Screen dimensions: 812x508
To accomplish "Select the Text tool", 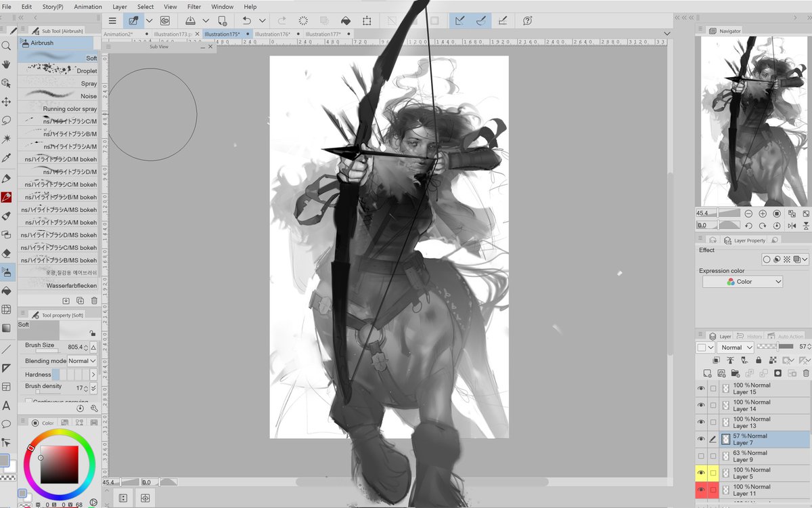I will coord(6,406).
